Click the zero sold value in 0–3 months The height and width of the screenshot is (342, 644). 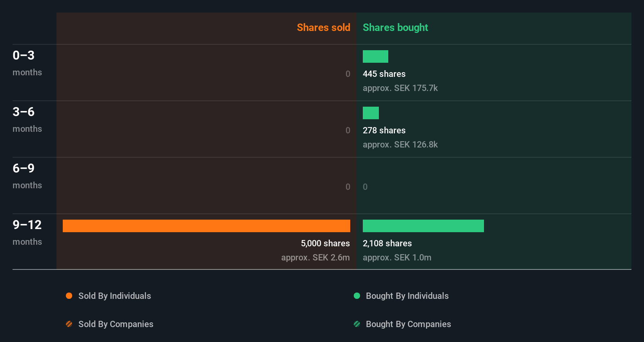(x=348, y=74)
